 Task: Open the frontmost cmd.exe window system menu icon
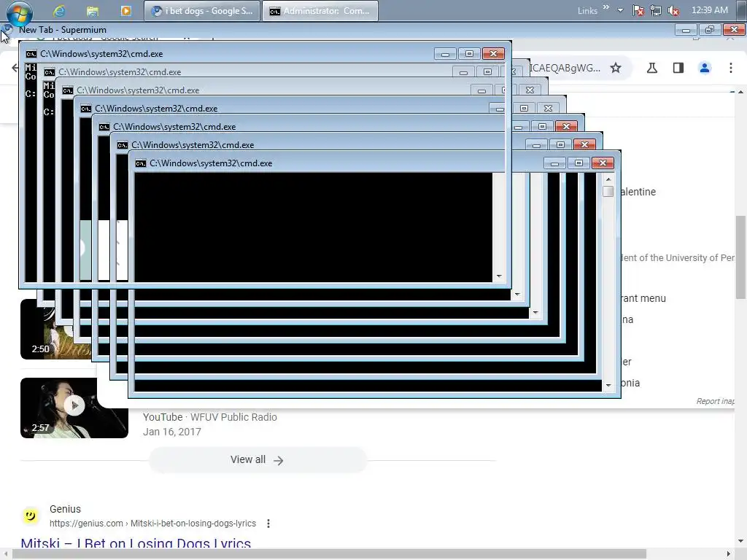(x=141, y=163)
